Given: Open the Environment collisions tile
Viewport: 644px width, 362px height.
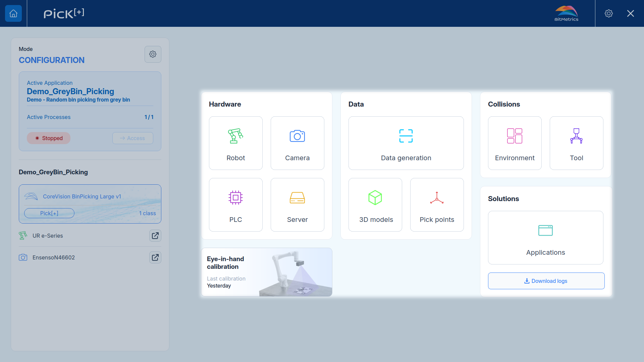Looking at the screenshot, I should click(515, 143).
